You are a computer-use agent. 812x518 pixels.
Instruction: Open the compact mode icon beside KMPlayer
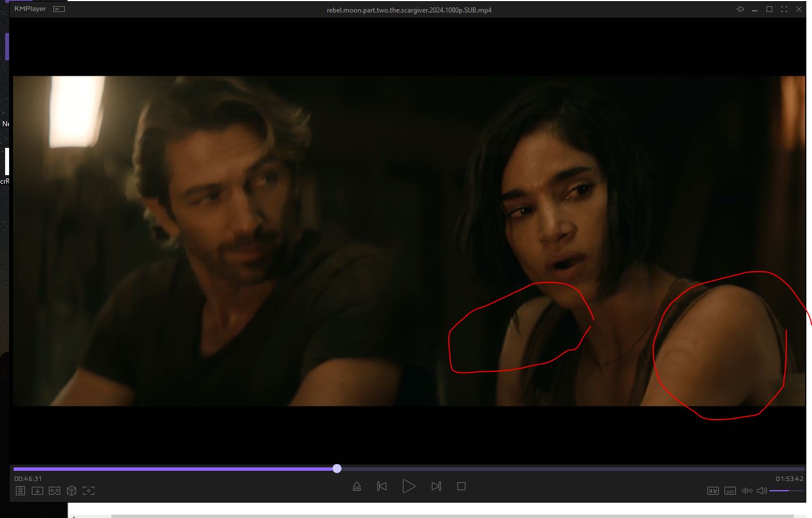click(x=59, y=9)
